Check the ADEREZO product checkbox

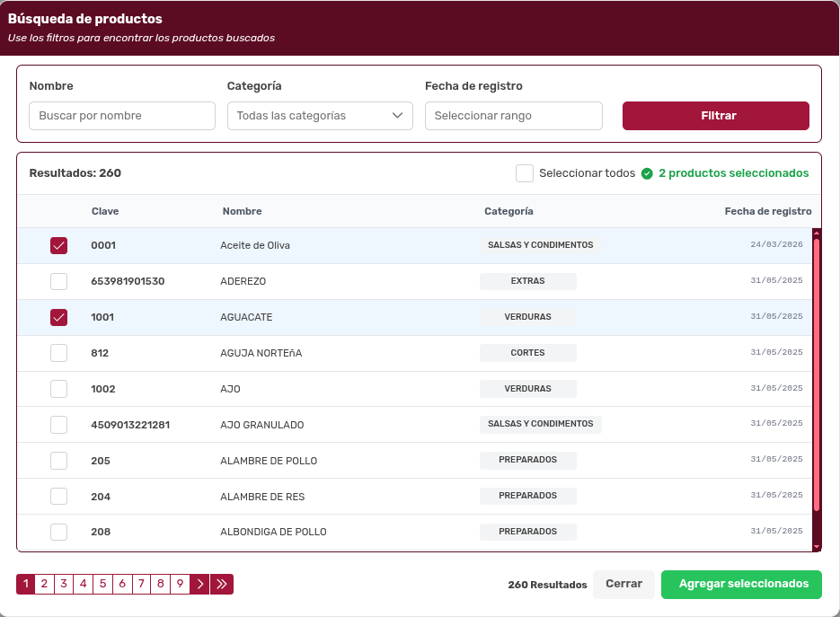click(58, 281)
